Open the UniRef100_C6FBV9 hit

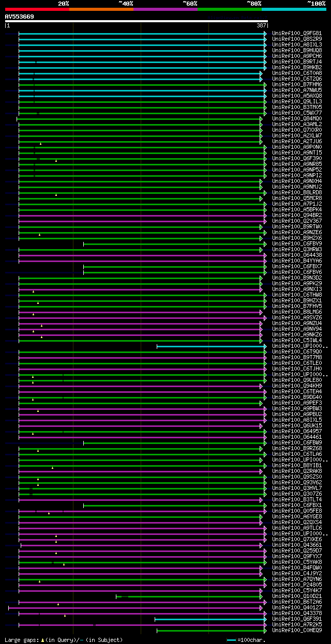(x=297, y=244)
